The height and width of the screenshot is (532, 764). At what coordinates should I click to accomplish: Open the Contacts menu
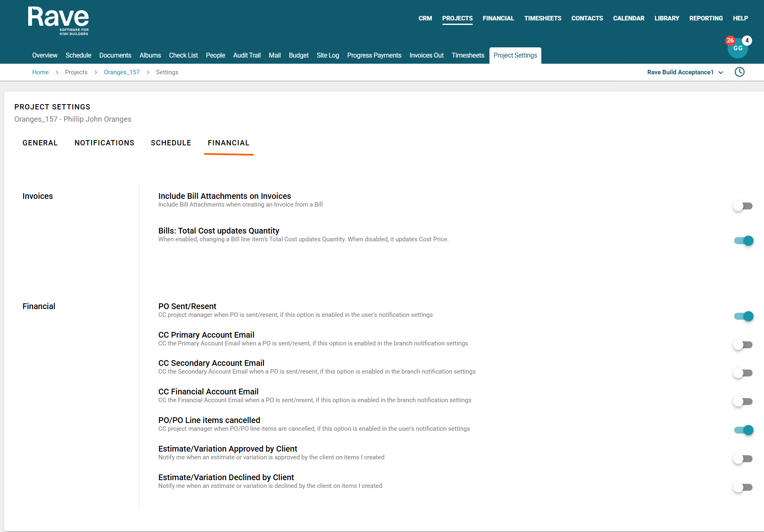click(587, 18)
